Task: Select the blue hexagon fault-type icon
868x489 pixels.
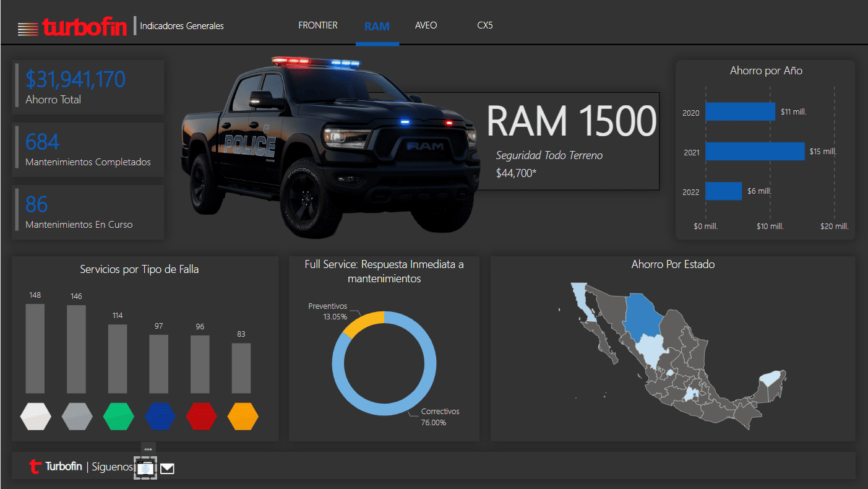Action: [x=160, y=416]
